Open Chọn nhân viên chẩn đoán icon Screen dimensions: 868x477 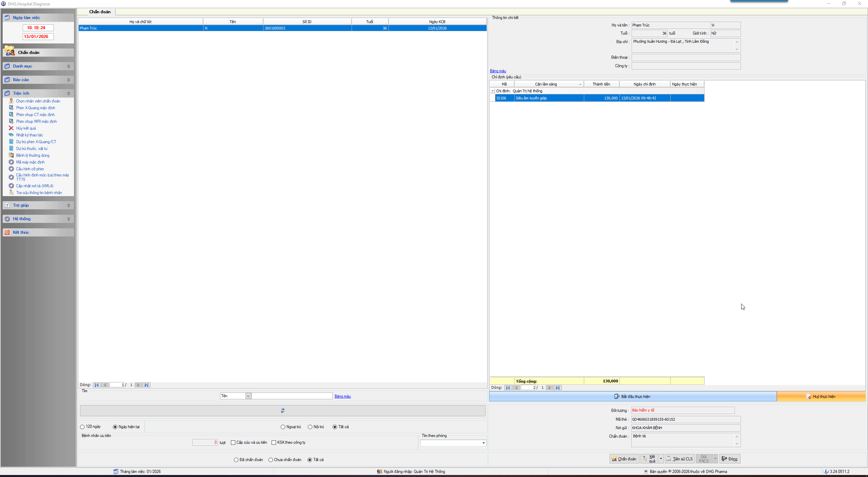pyautogui.click(x=11, y=101)
